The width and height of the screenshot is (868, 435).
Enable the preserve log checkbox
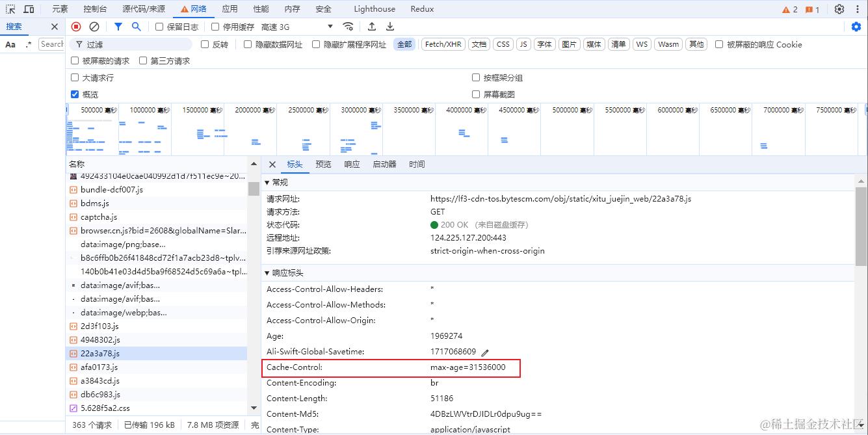tap(159, 27)
